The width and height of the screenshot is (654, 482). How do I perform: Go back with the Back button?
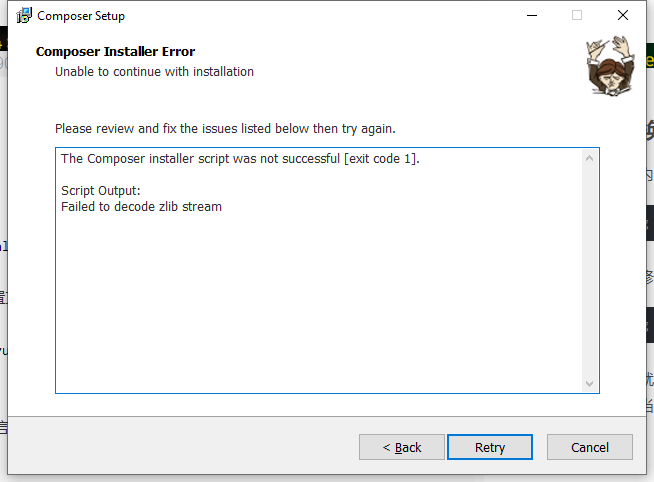(x=402, y=447)
